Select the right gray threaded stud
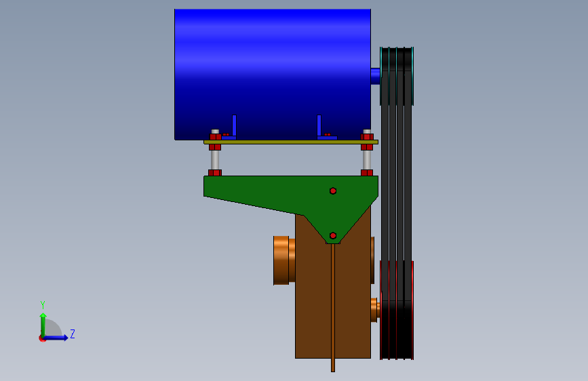This screenshot has height=381, width=588. [x=367, y=160]
